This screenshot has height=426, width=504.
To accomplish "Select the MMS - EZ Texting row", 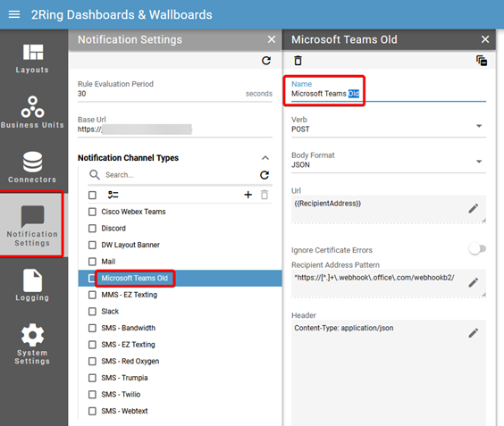I will pyautogui.click(x=180, y=295).
